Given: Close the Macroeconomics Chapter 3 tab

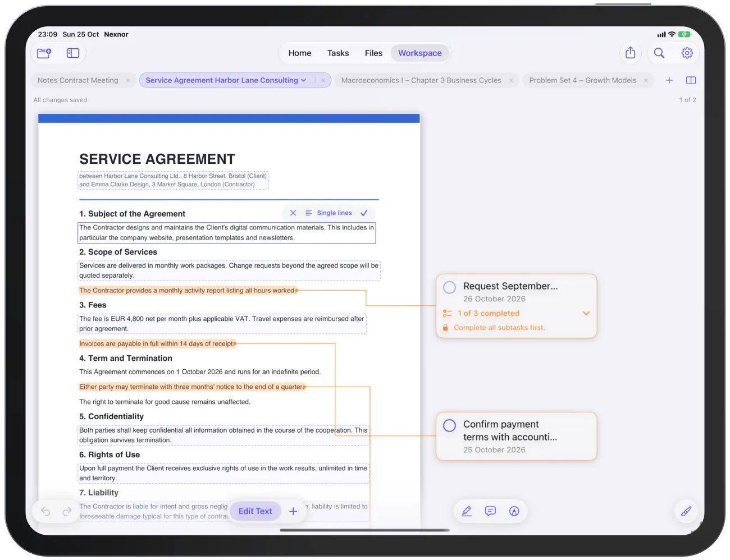Looking at the screenshot, I should [511, 80].
